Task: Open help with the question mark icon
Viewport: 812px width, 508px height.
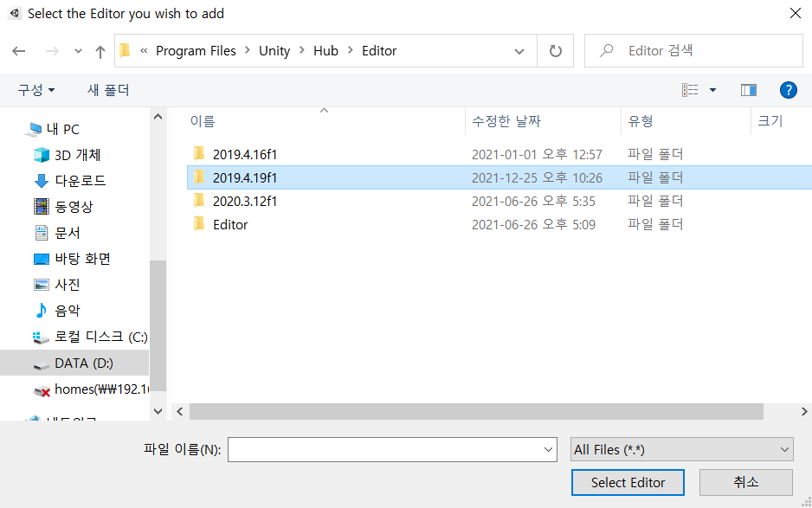Action: (788, 90)
